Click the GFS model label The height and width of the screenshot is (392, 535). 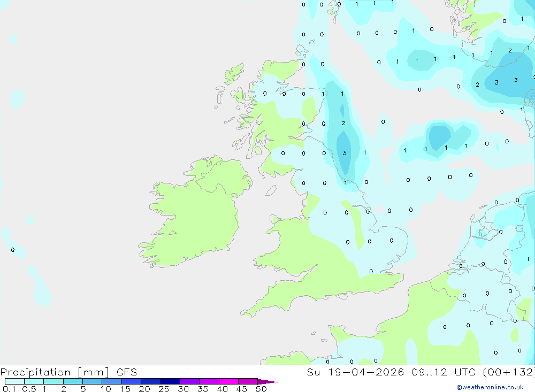click(x=127, y=372)
